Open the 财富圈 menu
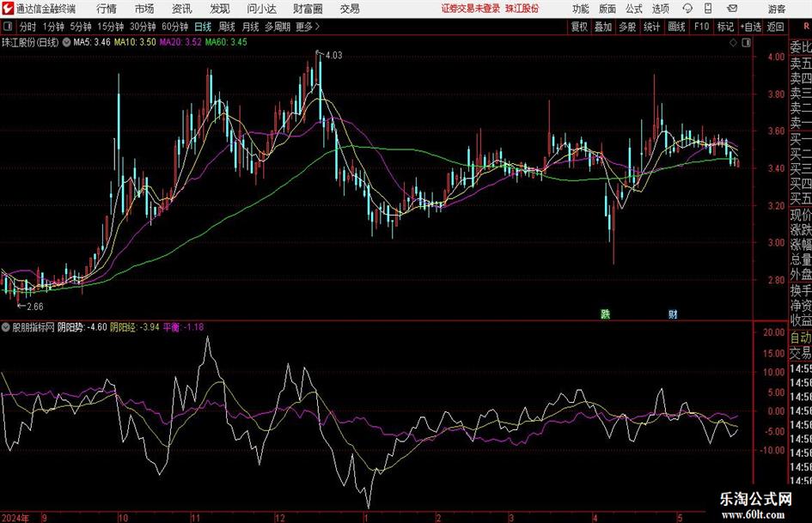 click(308, 9)
